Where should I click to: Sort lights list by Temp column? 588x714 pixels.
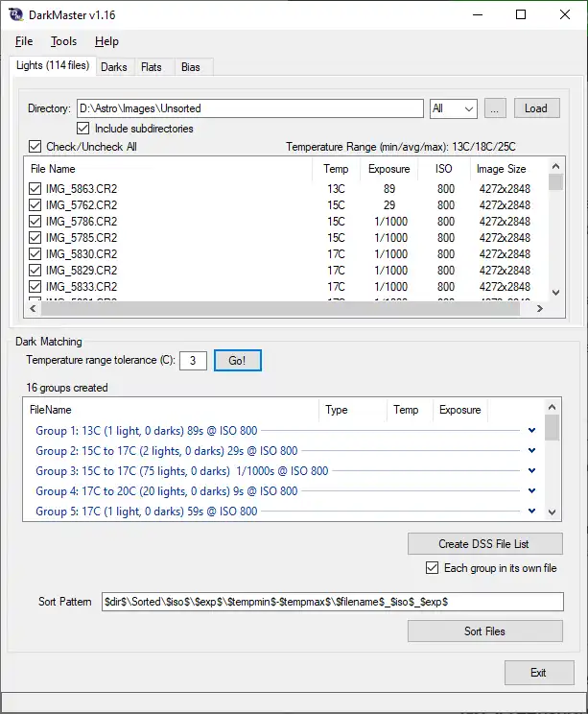pos(337,169)
